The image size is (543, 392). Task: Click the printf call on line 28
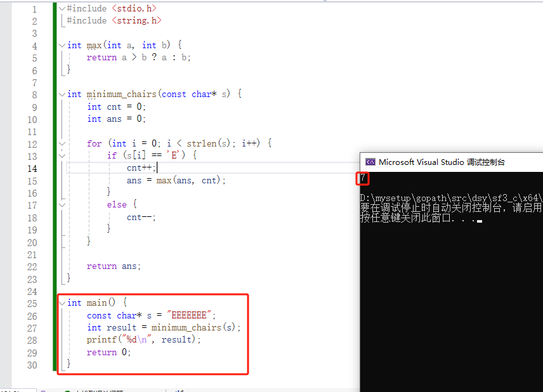(144, 340)
